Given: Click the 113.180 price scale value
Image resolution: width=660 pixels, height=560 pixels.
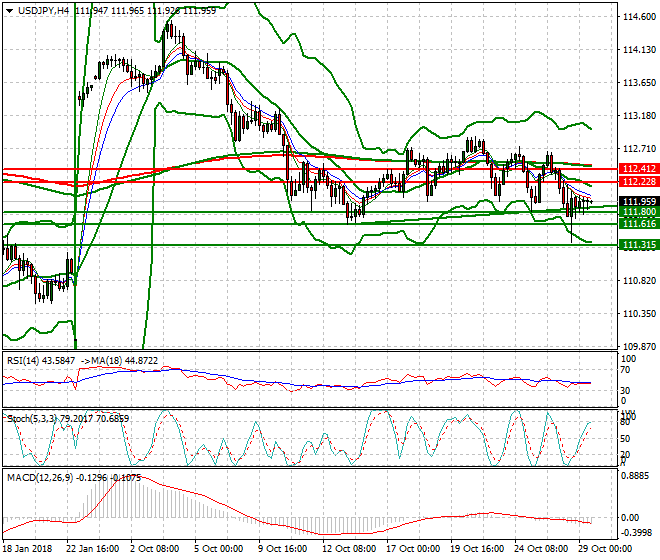Looking at the screenshot, I should pos(639,115).
